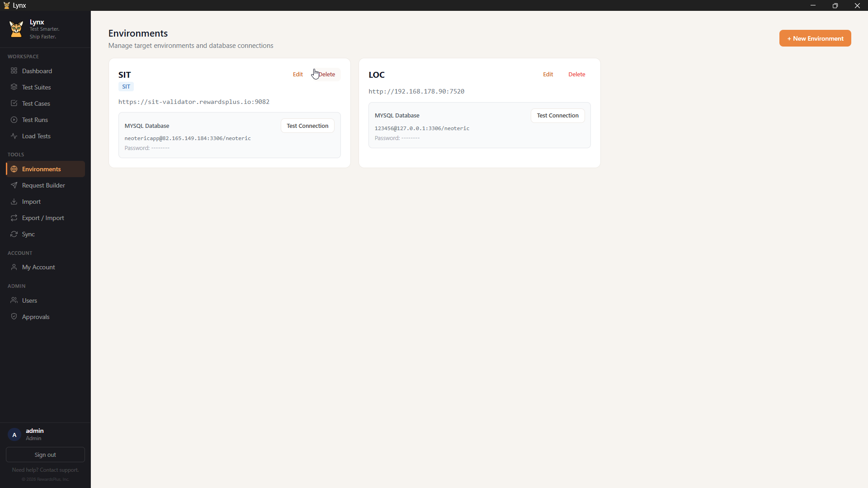Create a New Environment

pos(815,38)
